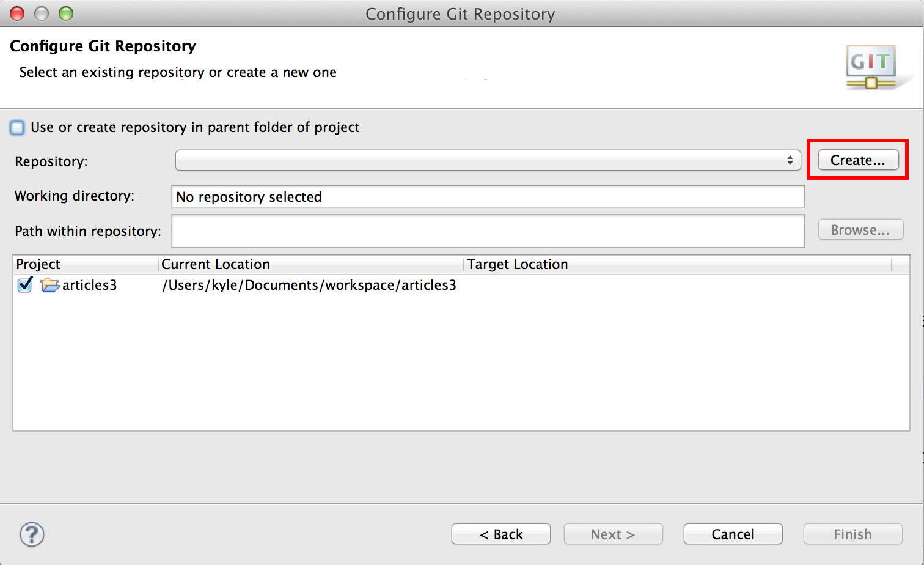The width and height of the screenshot is (924, 565).
Task: Focus the Path within repository field
Action: pyautogui.click(x=488, y=231)
